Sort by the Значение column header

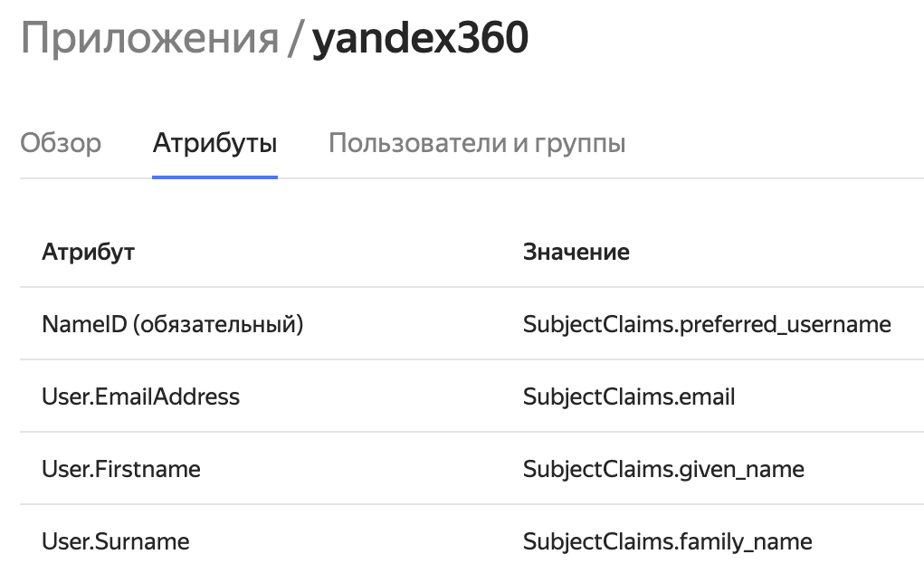pyautogui.click(x=576, y=252)
